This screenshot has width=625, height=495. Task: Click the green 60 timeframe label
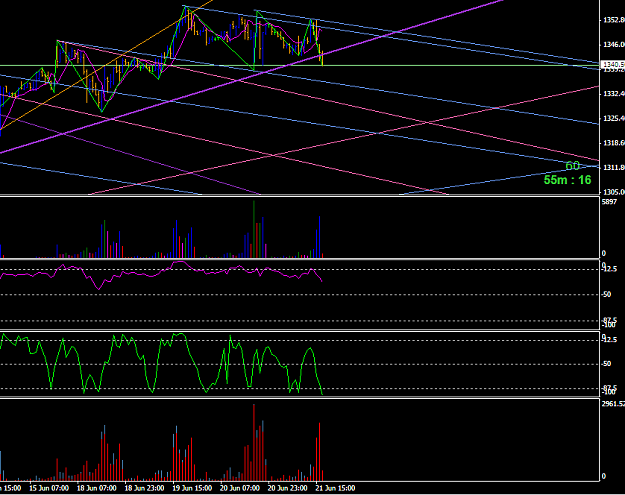[x=572, y=166]
